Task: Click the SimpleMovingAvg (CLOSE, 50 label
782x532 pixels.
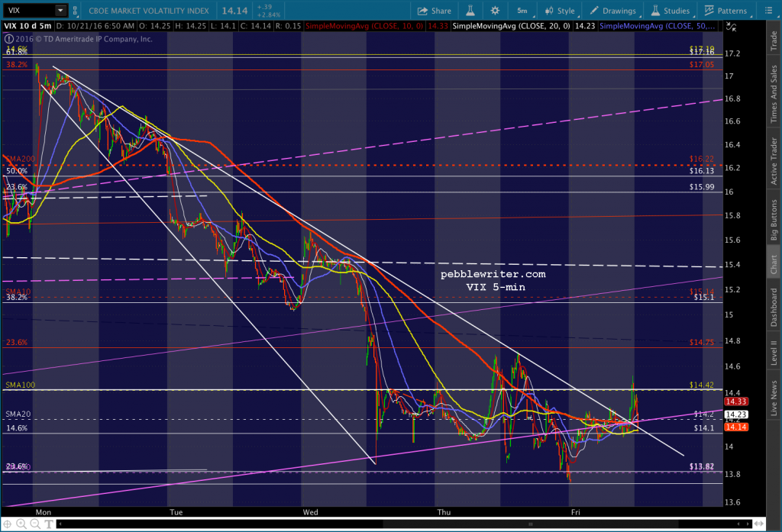Action: pyautogui.click(x=657, y=26)
